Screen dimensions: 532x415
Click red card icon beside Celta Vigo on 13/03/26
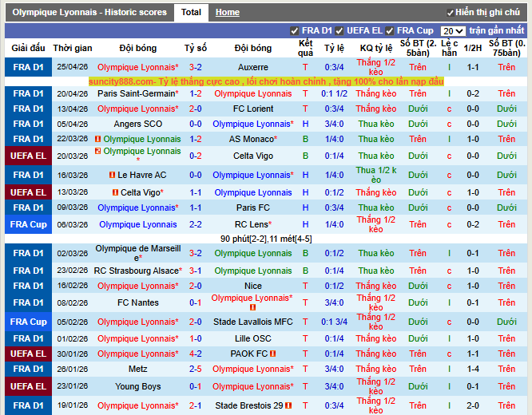[x=115, y=192]
